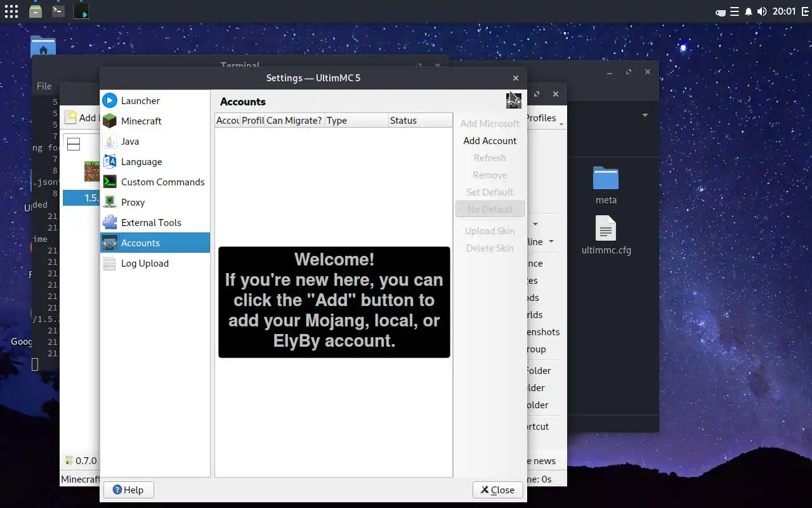Open the tray menu lines icon
This screenshot has width=812, height=508.
tap(735, 11)
